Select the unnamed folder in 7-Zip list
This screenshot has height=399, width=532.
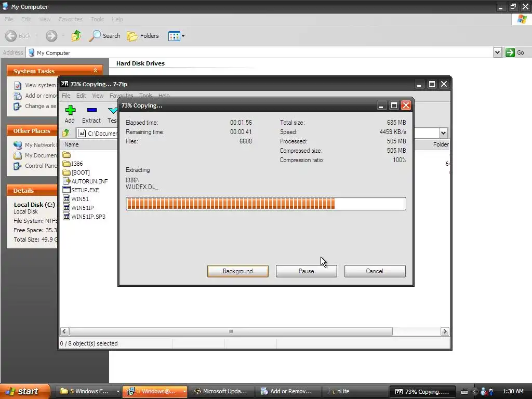click(66, 155)
